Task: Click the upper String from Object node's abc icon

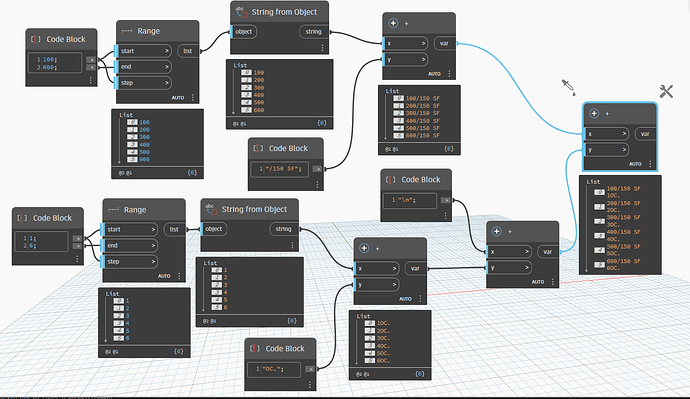Action: (241, 12)
